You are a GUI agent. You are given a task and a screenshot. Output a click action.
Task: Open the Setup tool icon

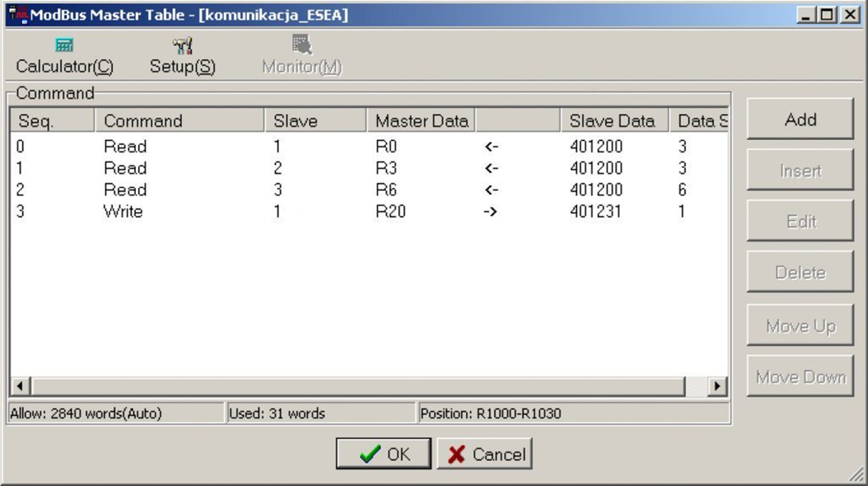pos(183,46)
